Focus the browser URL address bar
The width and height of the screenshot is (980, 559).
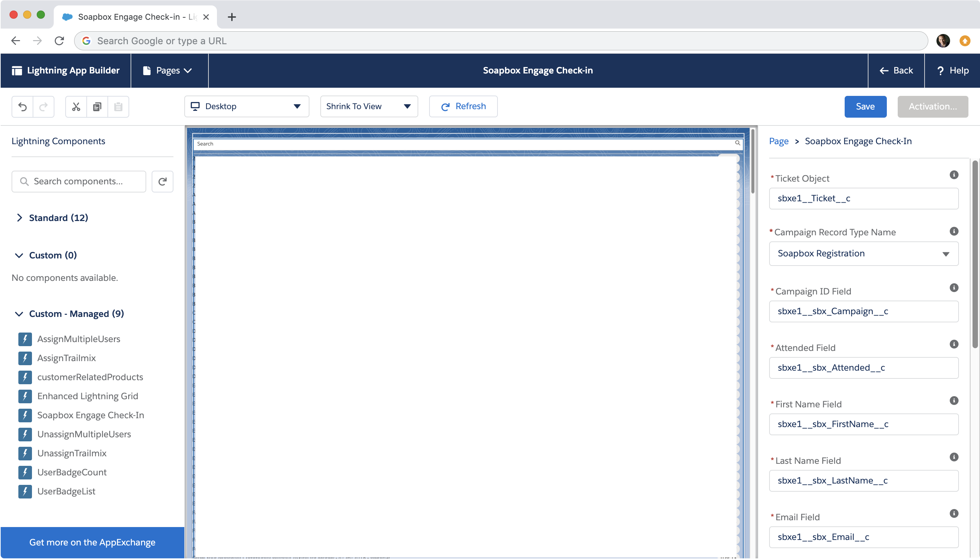(501, 41)
